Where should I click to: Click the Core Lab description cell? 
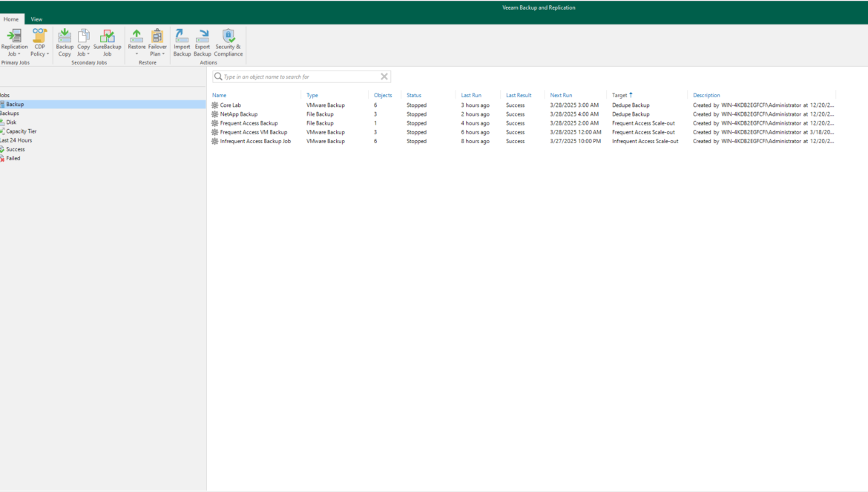pyautogui.click(x=763, y=105)
